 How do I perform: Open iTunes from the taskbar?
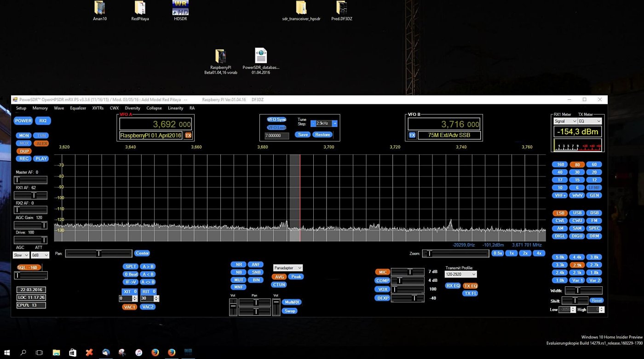pyautogui.click(x=138, y=353)
